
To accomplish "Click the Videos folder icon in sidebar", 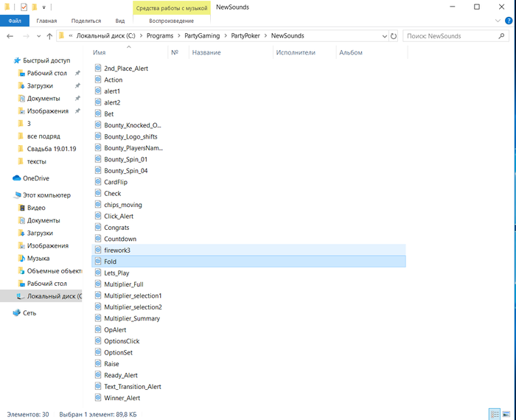I will click(21, 208).
